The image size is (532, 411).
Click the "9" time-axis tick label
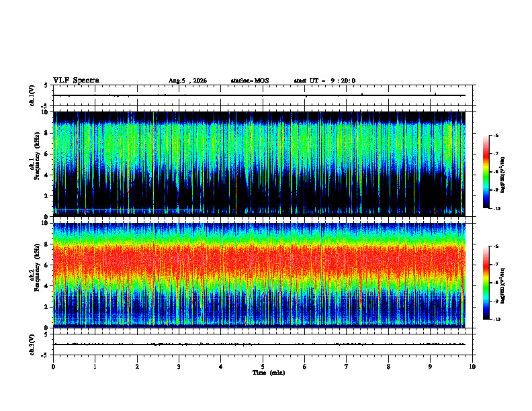tap(430, 367)
